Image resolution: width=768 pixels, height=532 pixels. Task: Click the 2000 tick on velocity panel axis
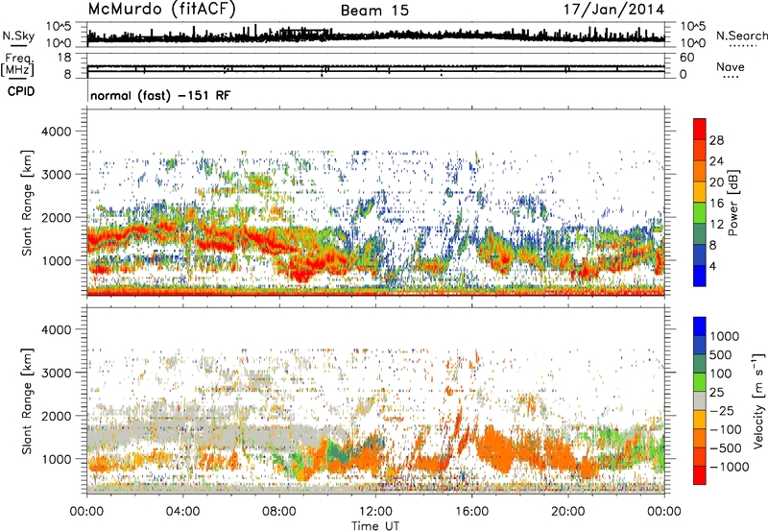(x=57, y=416)
